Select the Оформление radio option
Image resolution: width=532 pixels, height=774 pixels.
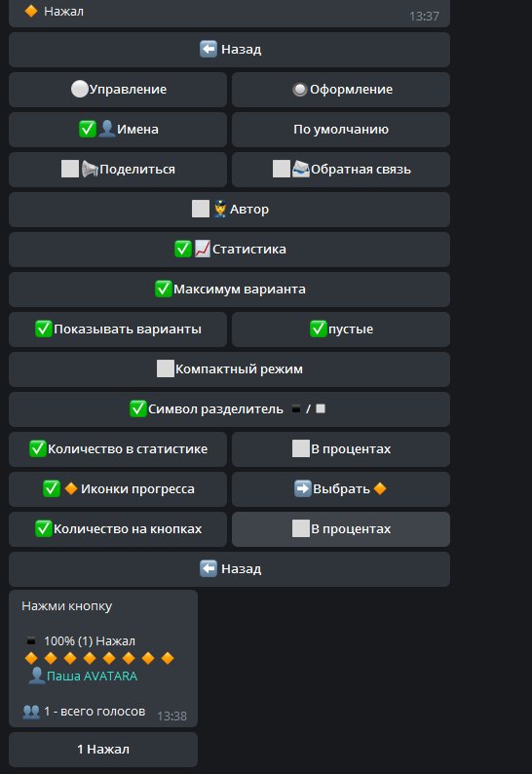(341, 90)
